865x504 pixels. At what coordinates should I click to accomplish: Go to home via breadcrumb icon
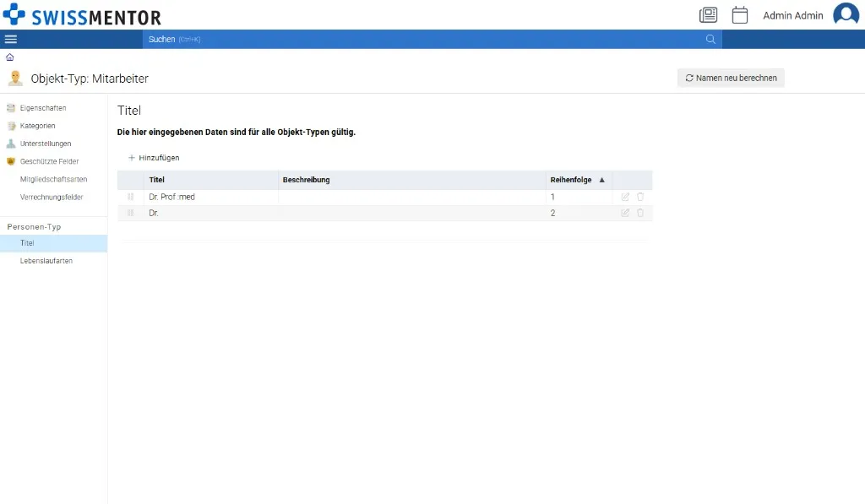pyautogui.click(x=10, y=57)
